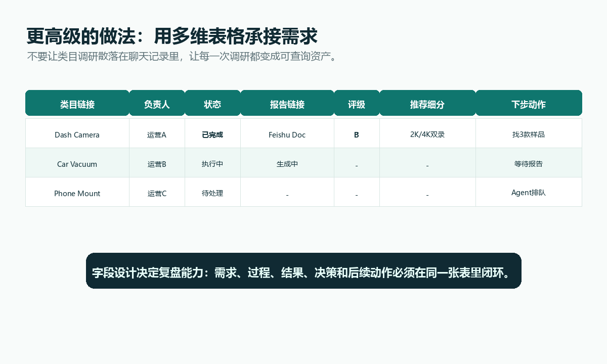The height and width of the screenshot is (364, 607).
Task: Click the 找3款样品 action cell
Action: (x=529, y=133)
